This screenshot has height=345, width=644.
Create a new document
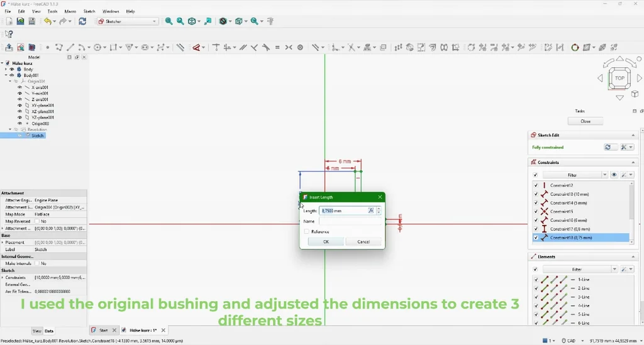click(9, 21)
